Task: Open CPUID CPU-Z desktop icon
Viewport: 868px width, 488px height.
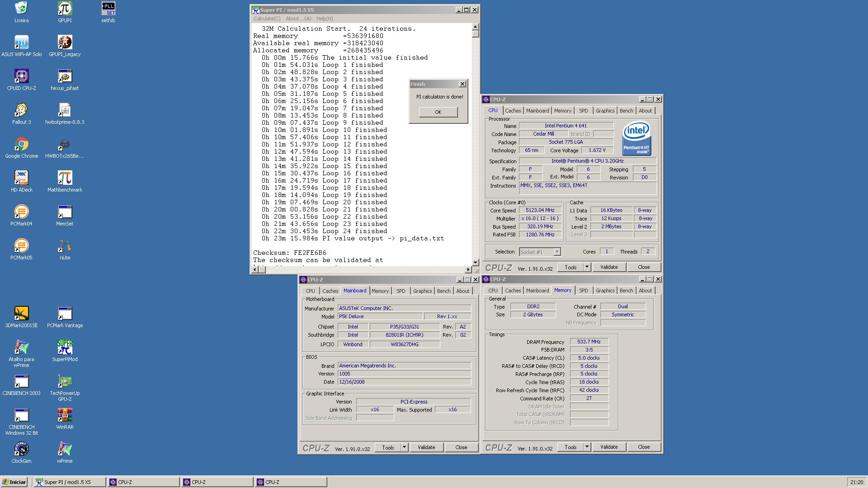Action: (x=21, y=80)
